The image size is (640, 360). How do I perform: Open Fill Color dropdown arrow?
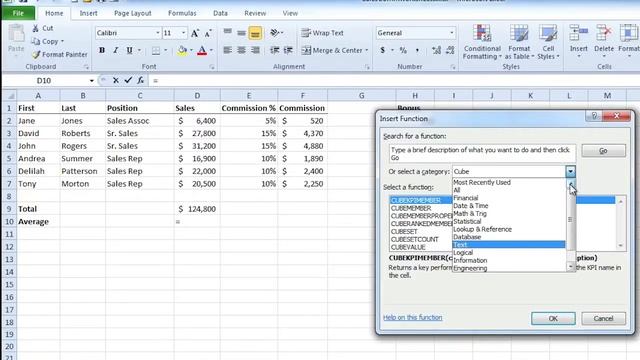click(x=191, y=50)
